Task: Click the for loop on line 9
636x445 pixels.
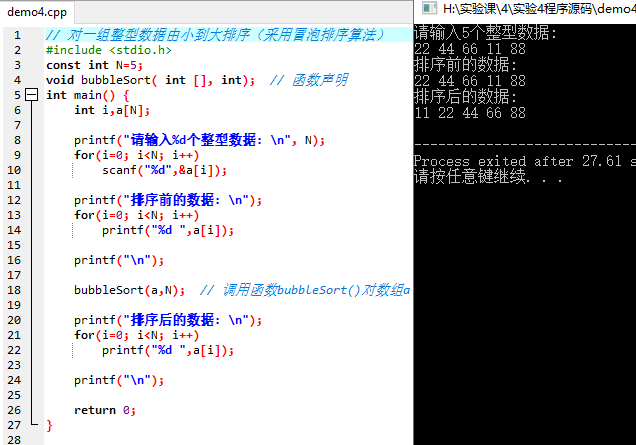Action: click(x=136, y=155)
